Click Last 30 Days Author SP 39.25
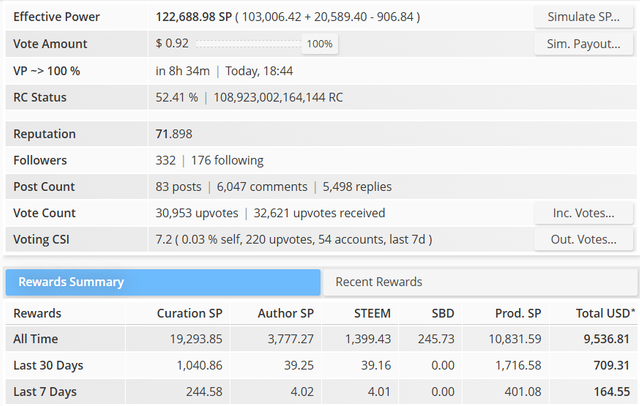Viewport: 640px width, 406px height. point(299,365)
